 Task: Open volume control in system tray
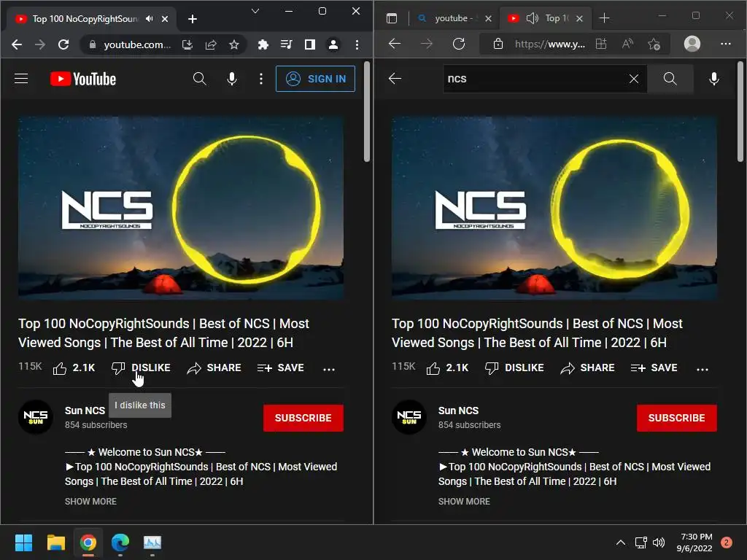pyautogui.click(x=659, y=542)
